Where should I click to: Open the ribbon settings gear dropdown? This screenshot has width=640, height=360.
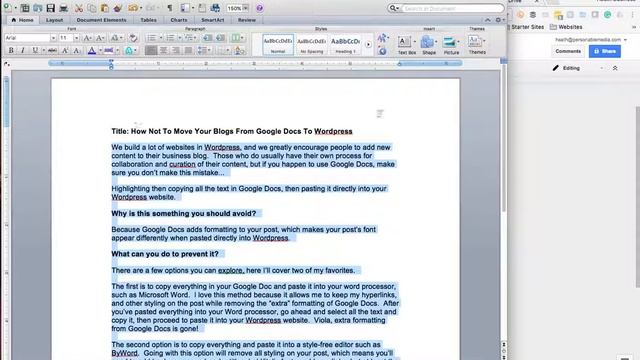500,20
